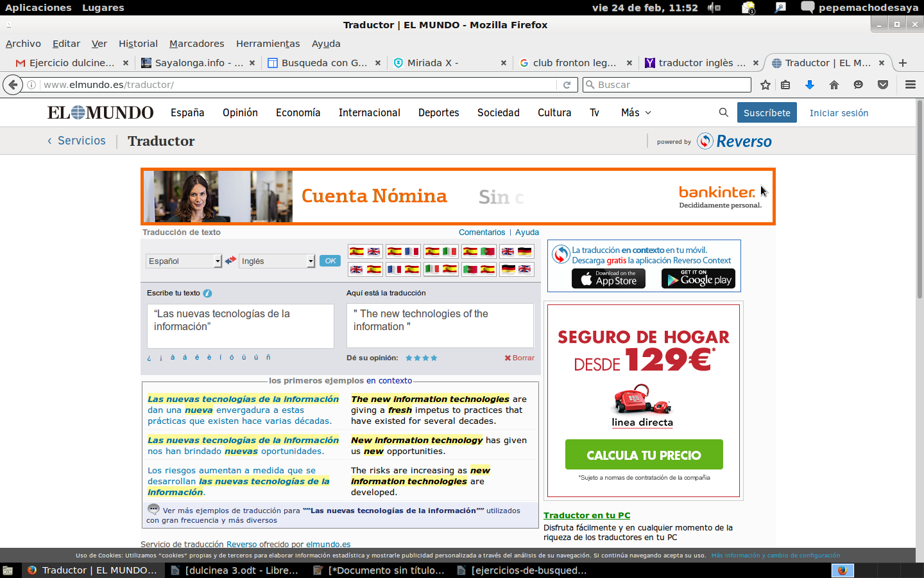The image size is (924, 578).
Task: Open the Deportes section
Action: click(x=438, y=112)
